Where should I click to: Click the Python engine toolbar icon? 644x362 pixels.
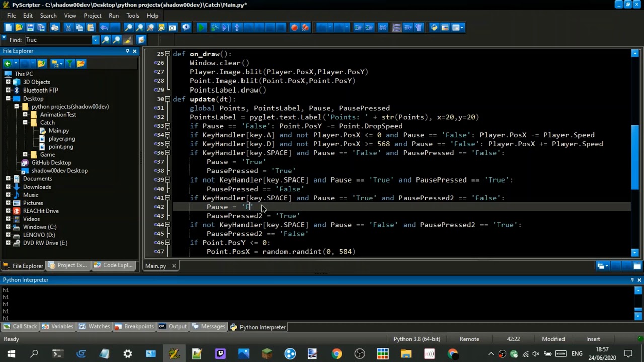434,27
